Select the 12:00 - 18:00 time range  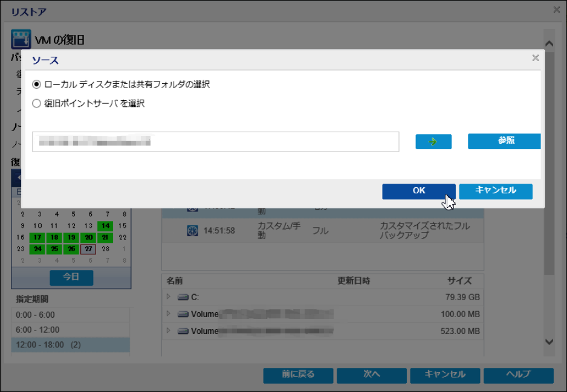coord(70,345)
